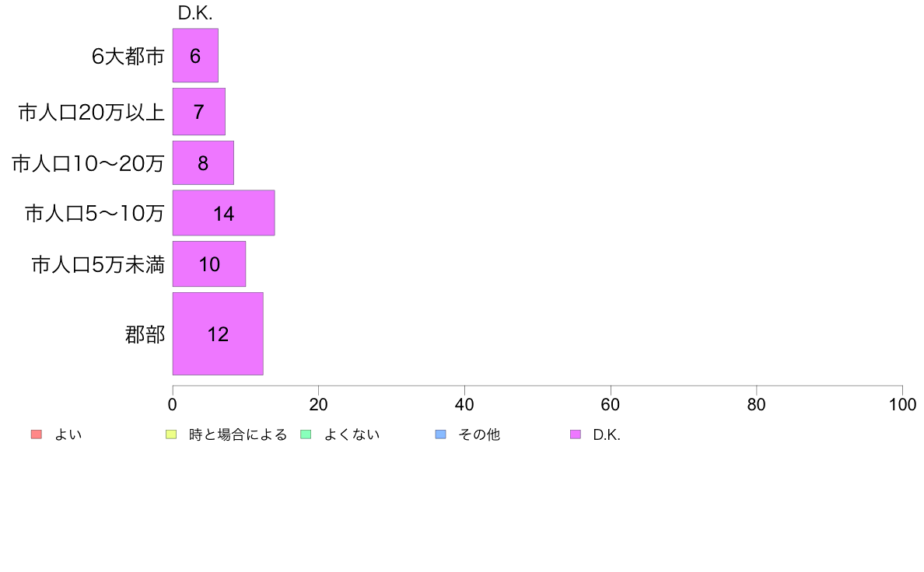Click the green よくない legend swatch
Screen dimensions: 924x572
click(x=306, y=434)
